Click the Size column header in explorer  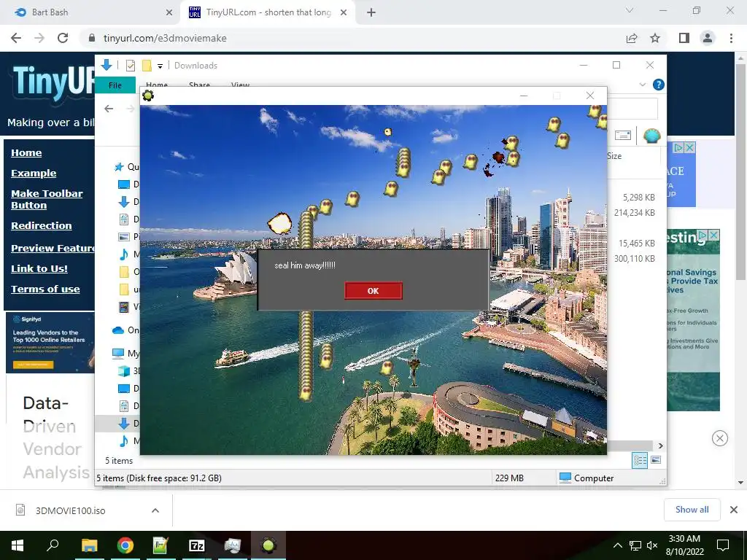(614, 156)
